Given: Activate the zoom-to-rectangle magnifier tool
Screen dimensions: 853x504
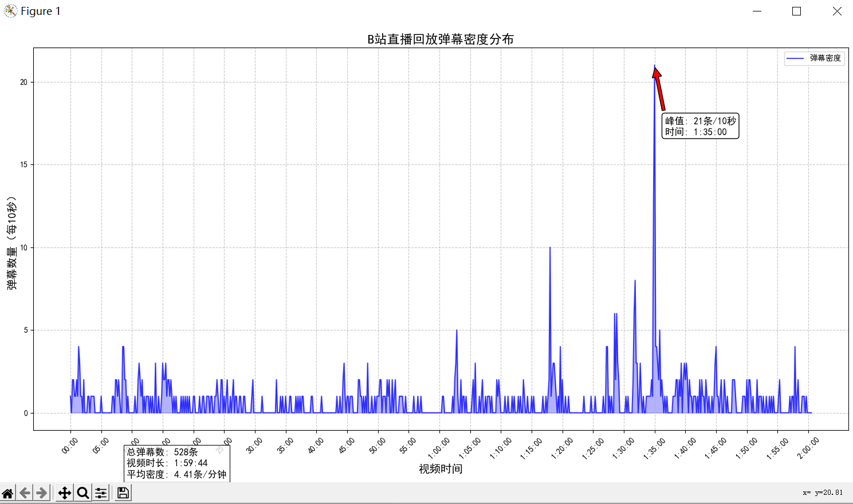Looking at the screenshot, I should [83, 493].
